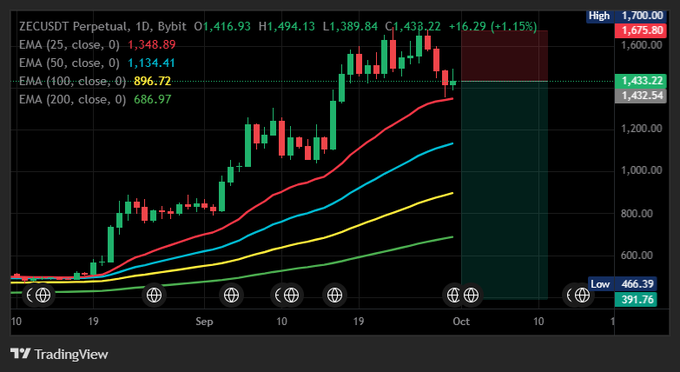
Task: Click the Sep label on the time axis
Action: click(x=204, y=322)
